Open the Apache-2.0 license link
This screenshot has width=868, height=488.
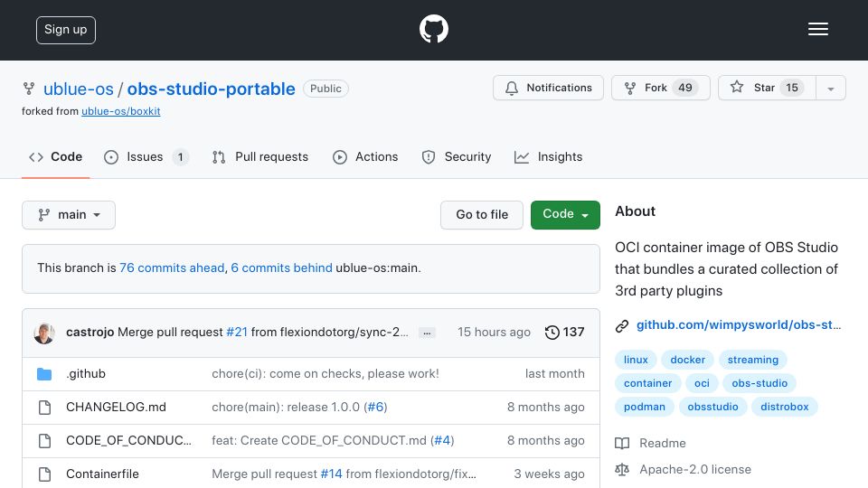click(x=684, y=470)
